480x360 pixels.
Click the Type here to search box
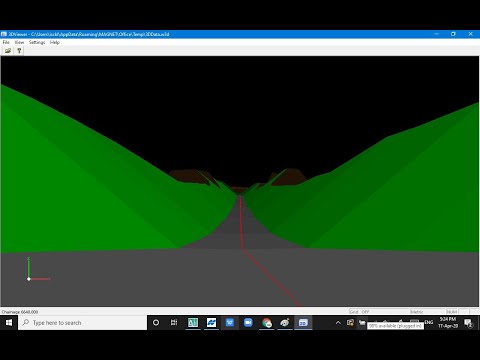83,323
